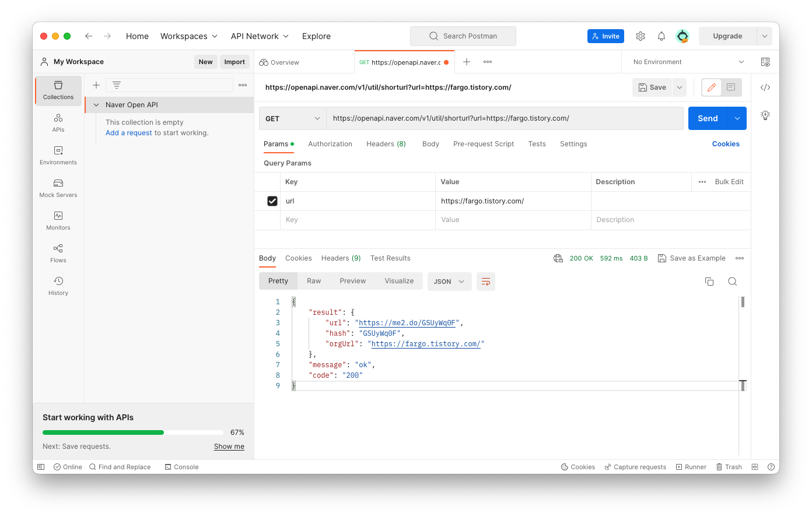The width and height of the screenshot is (812, 517).
Task: Open tab overflow options menu
Action: [488, 62]
